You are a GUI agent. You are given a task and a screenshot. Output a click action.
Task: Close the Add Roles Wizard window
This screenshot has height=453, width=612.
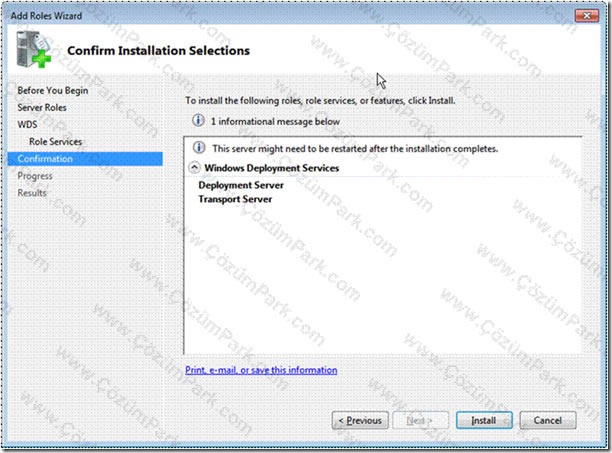587,16
